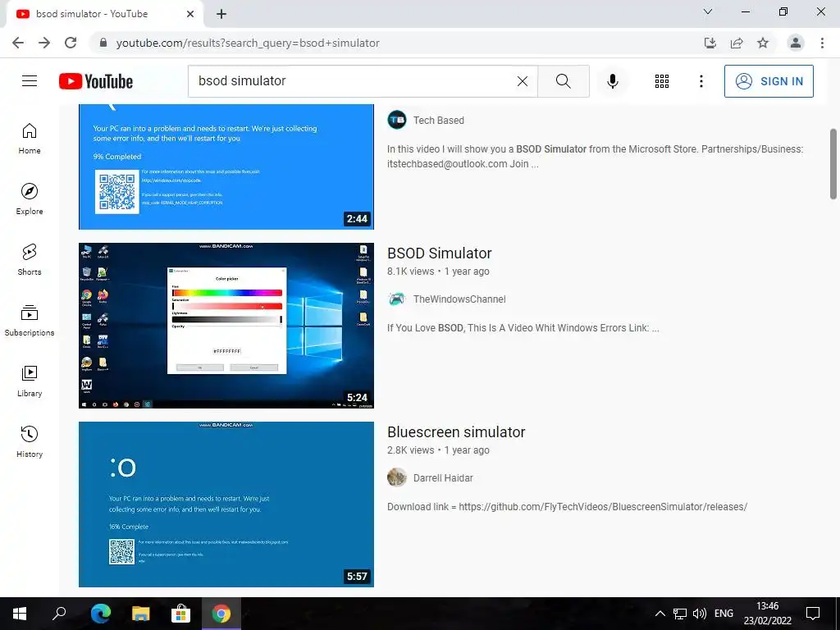
Task: Open Windows taskbar search
Action: 59,614
